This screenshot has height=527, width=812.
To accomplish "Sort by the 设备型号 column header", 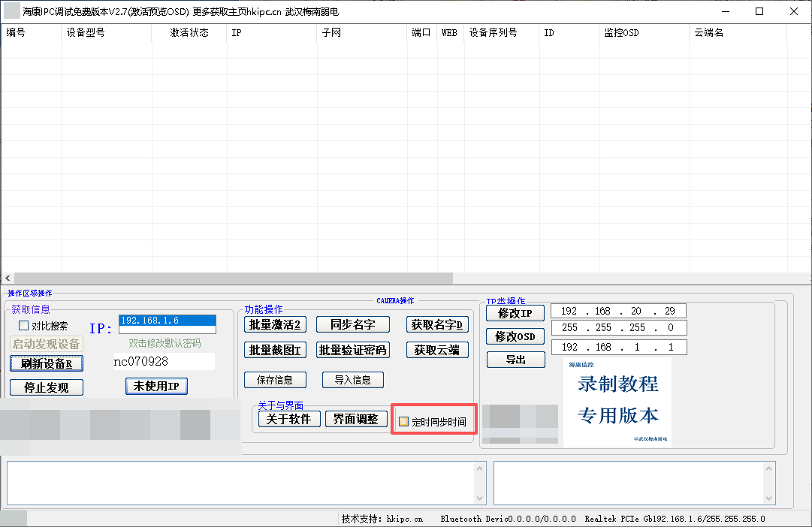I will (105, 33).
